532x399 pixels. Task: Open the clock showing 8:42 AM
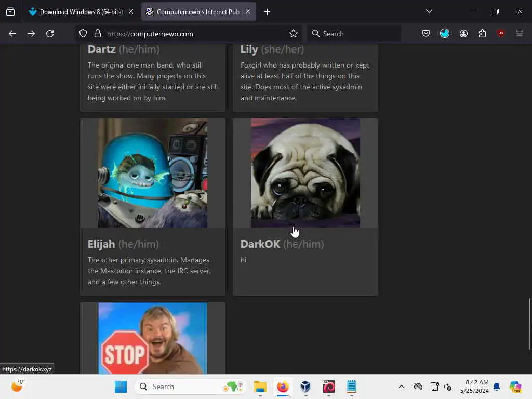pos(474,387)
